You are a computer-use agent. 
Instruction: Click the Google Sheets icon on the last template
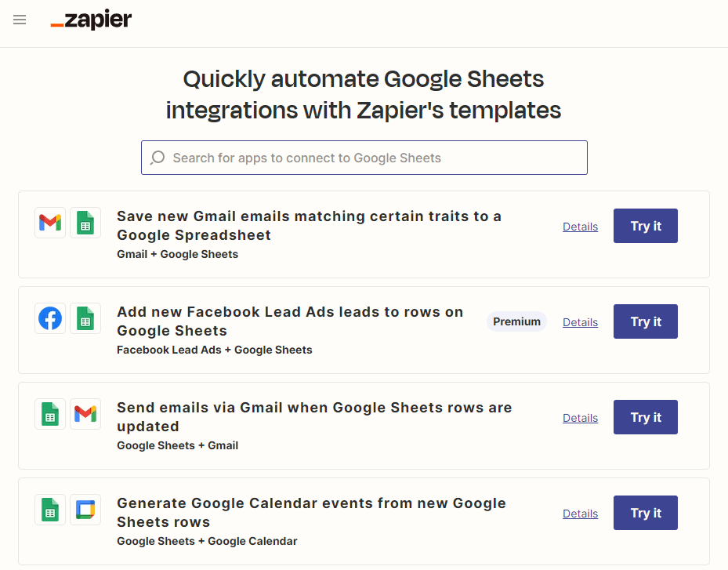click(x=49, y=510)
